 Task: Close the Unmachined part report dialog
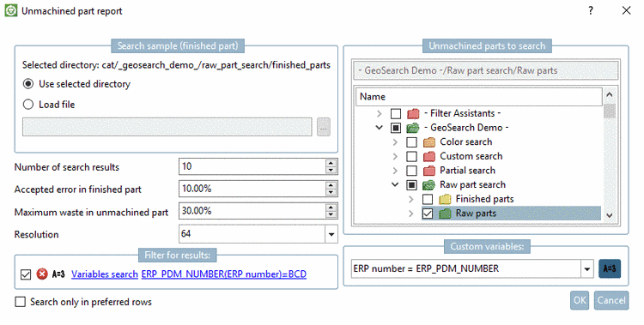coord(626,10)
